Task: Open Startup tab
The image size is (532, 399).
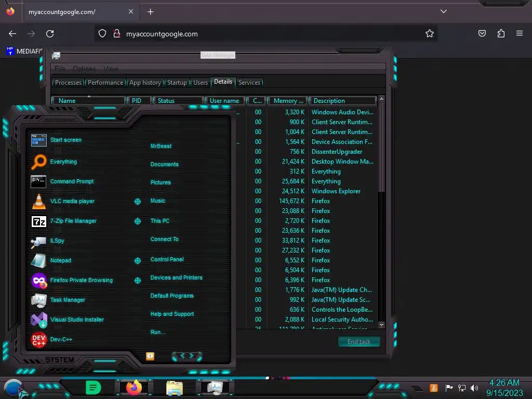Action: (x=177, y=83)
